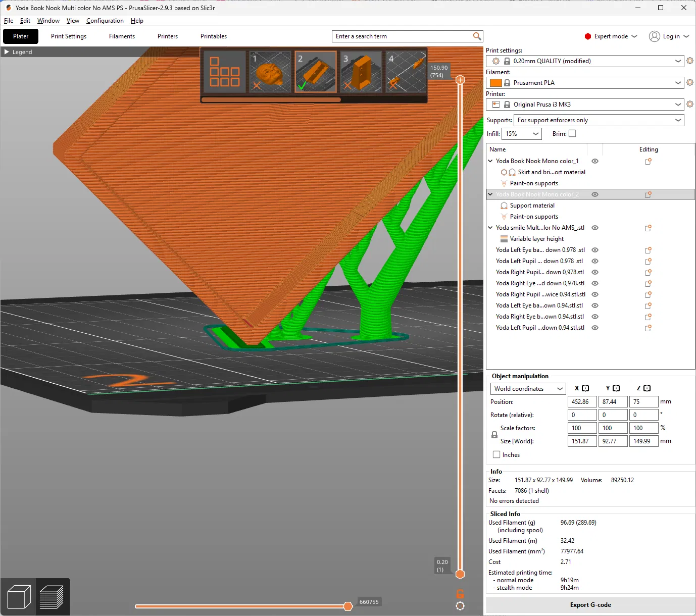Click edit icon for Yoda Left Eye ba... down 0.978 .stl
Screen dimensions: 696x616
click(x=648, y=250)
